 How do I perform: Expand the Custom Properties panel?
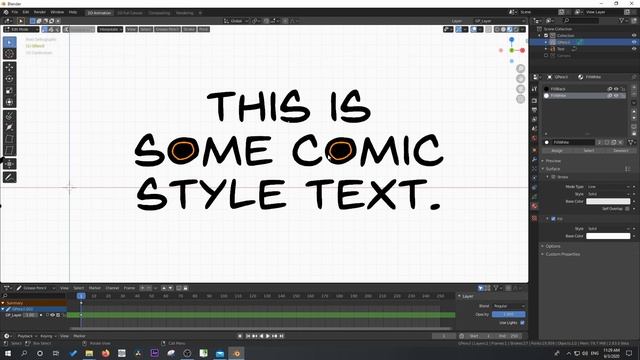point(562,254)
